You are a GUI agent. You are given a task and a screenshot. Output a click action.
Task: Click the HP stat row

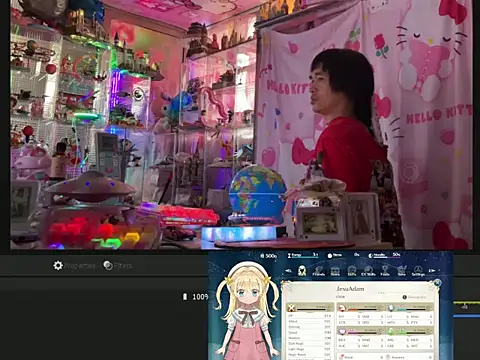(x=310, y=316)
